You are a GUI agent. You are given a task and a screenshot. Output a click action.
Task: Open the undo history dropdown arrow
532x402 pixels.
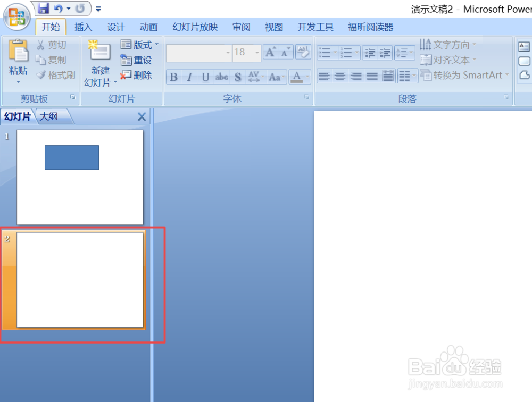69,9
